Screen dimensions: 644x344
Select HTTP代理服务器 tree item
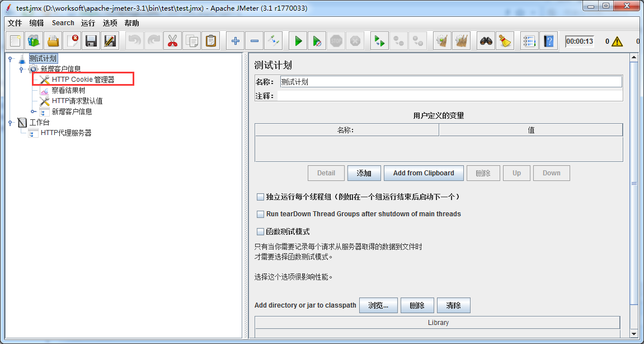pos(65,133)
